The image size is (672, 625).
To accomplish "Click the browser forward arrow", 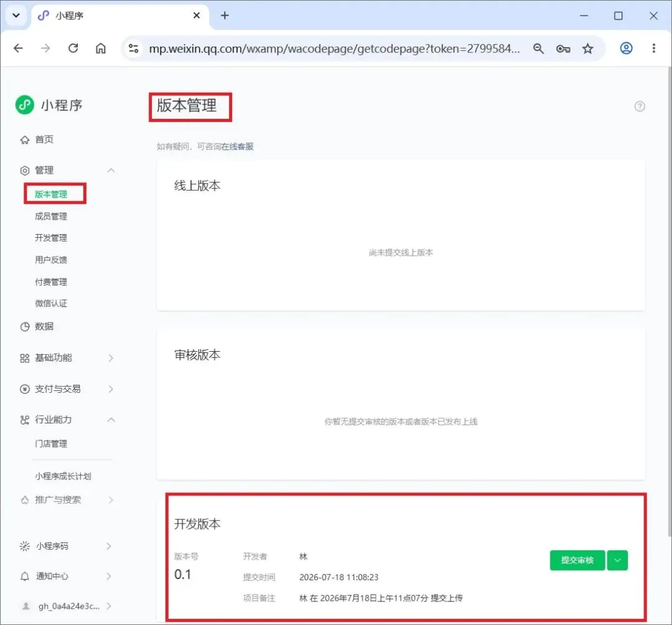I will [x=45, y=48].
